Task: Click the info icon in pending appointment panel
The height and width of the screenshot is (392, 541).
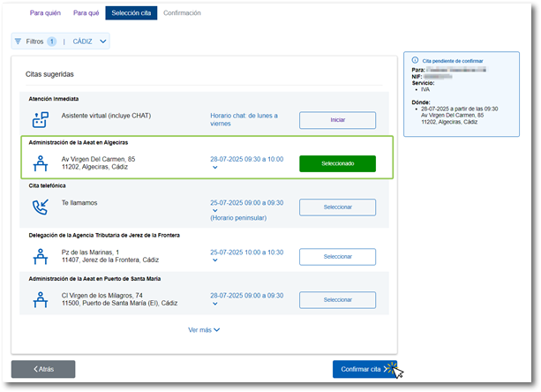Action: pos(416,60)
